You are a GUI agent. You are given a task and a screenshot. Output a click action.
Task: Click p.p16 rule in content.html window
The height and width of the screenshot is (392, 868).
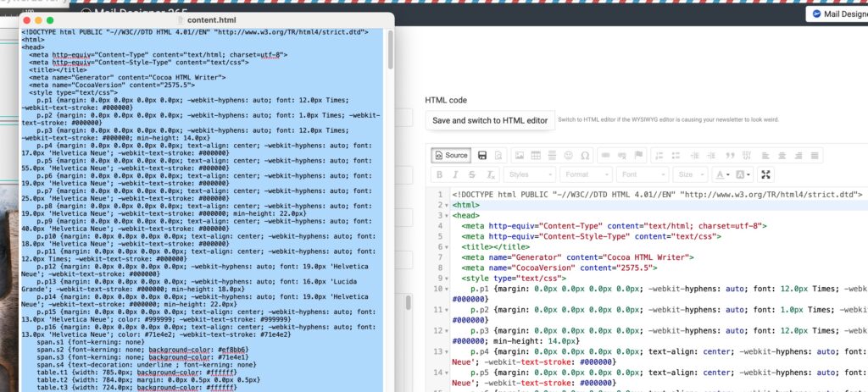click(x=200, y=331)
